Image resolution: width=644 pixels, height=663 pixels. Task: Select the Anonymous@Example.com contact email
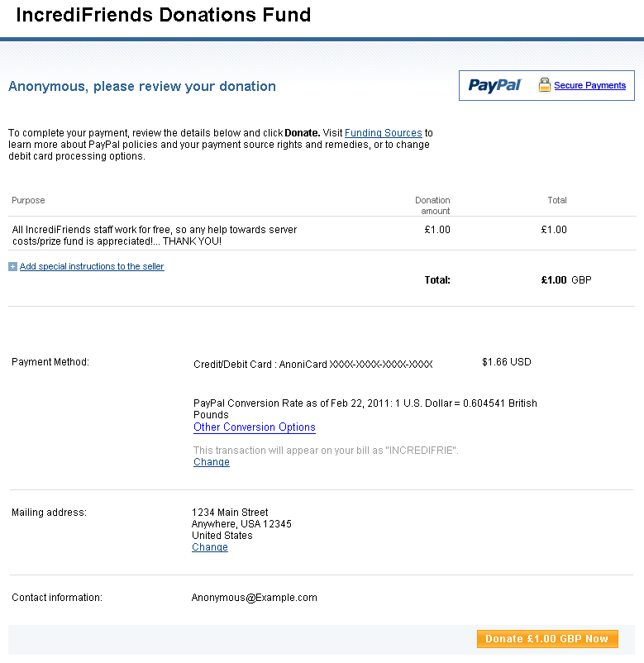(x=254, y=598)
